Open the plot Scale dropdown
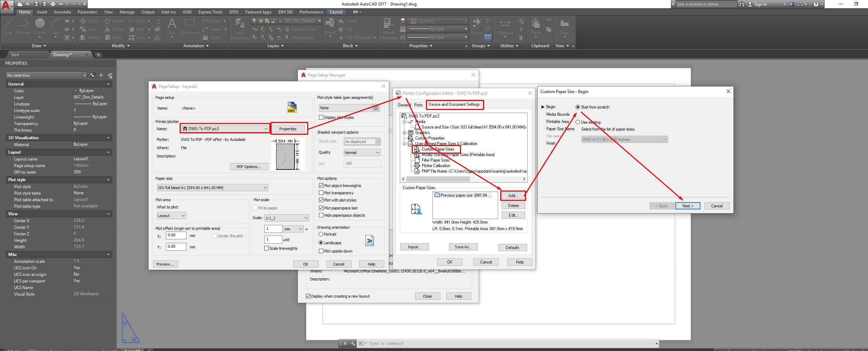This screenshot has height=351, width=868. (x=287, y=218)
